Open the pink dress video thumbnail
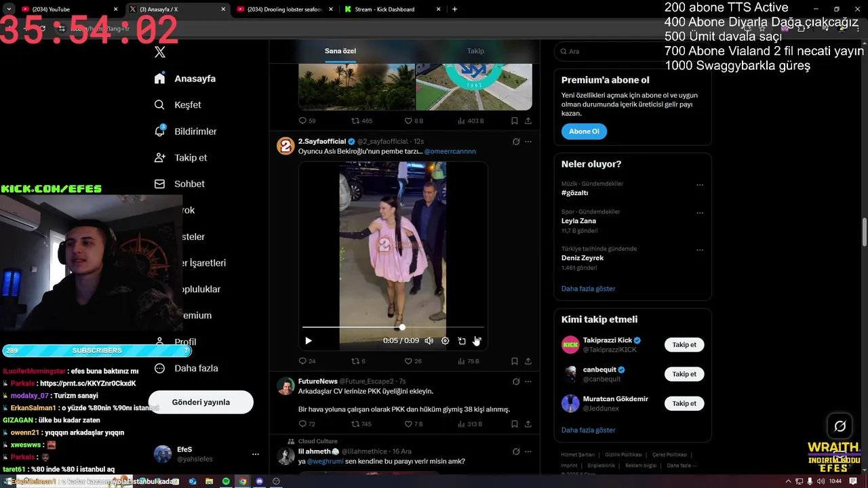Image resolution: width=868 pixels, height=488 pixels. 393,256
